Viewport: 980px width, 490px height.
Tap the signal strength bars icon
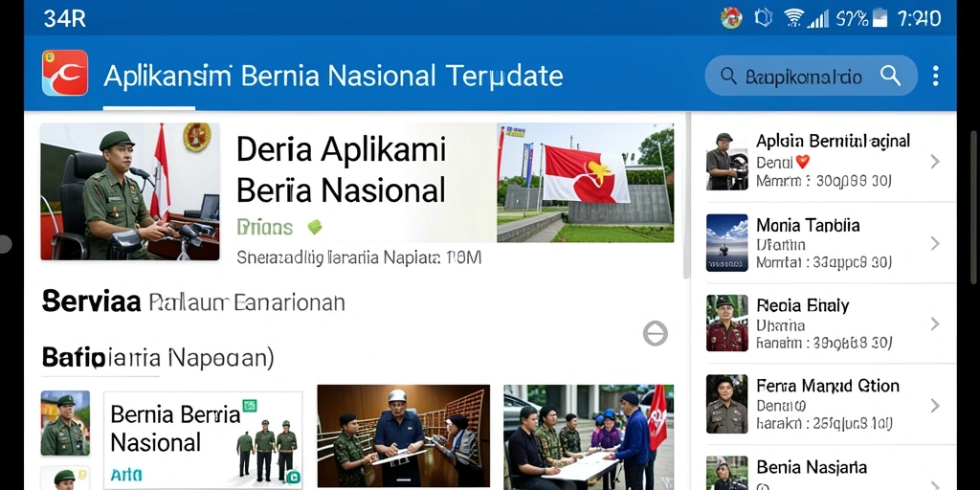coord(817,19)
